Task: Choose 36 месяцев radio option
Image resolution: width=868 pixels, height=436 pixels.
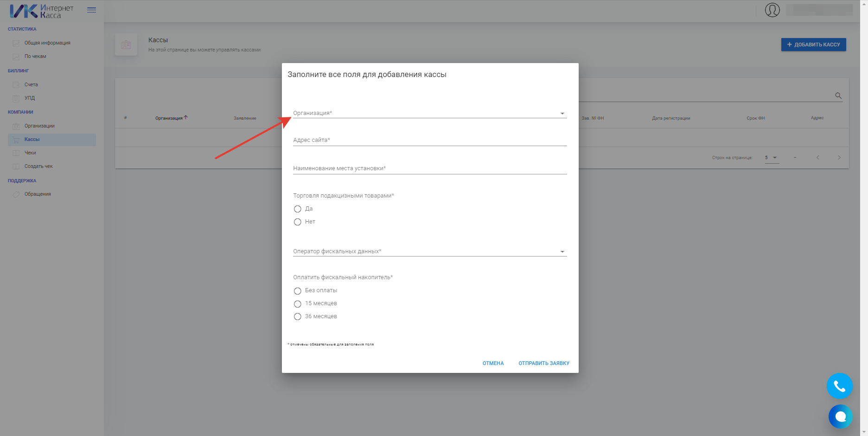Action: pos(298,317)
